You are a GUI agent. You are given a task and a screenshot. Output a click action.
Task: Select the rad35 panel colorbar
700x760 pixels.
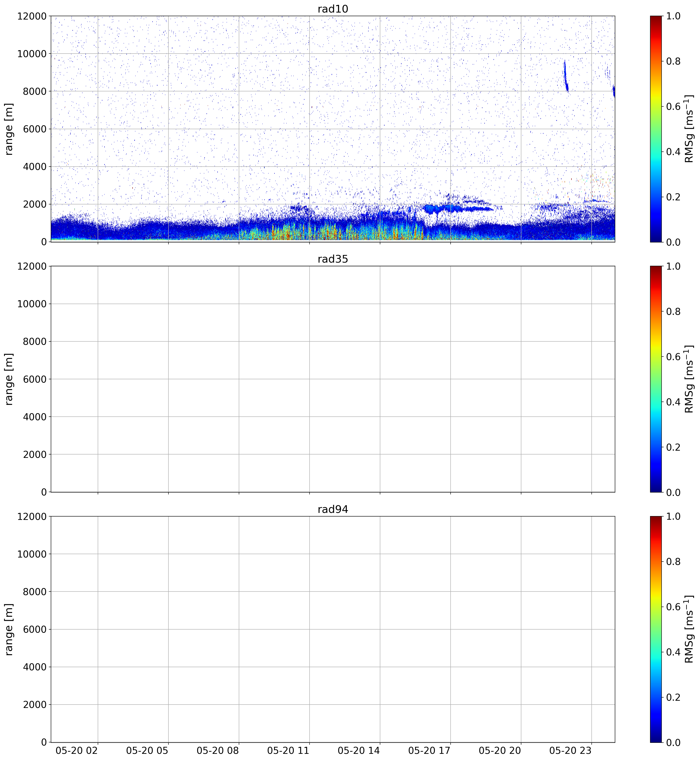coord(656,379)
